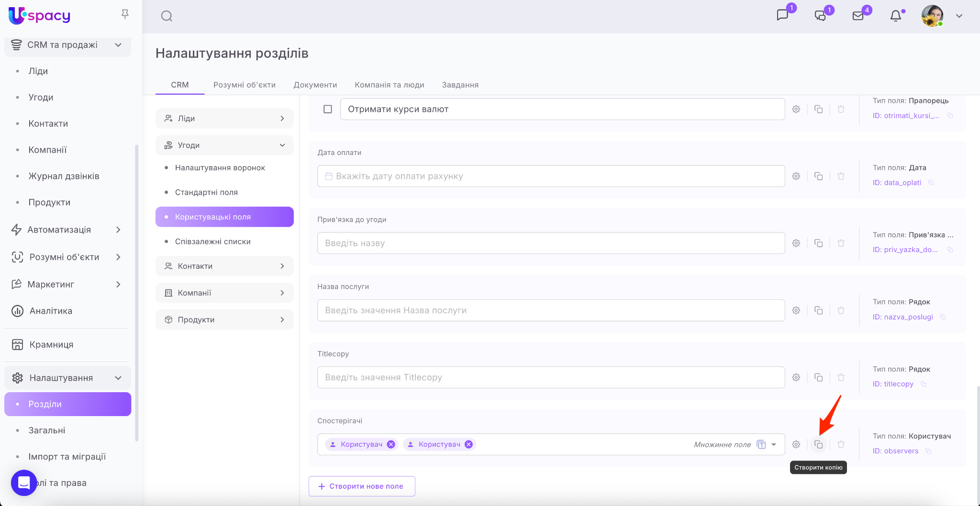
Task: Copy the observers field ID
Action: pos(928,451)
